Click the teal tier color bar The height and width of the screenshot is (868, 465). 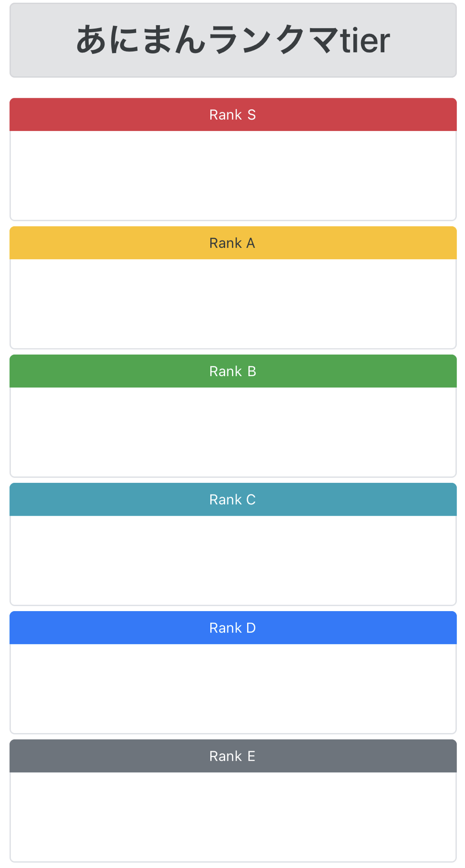(x=112, y=499)
